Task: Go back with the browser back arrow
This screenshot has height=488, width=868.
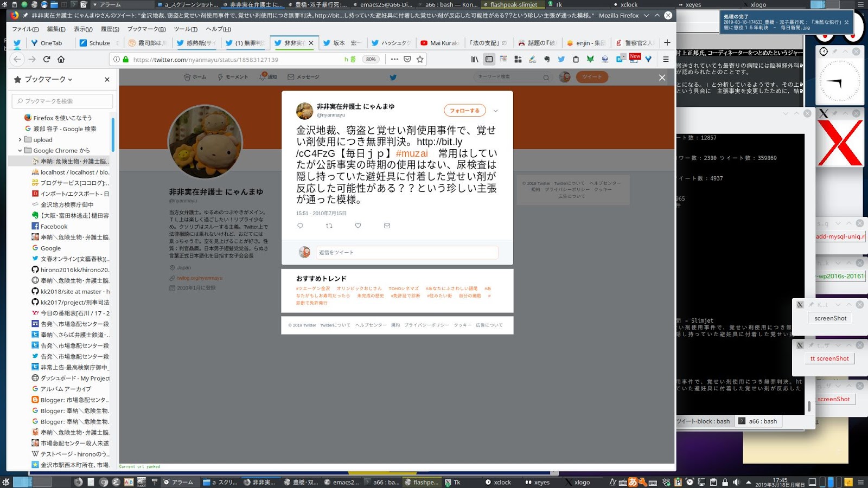Action: coord(17,59)
